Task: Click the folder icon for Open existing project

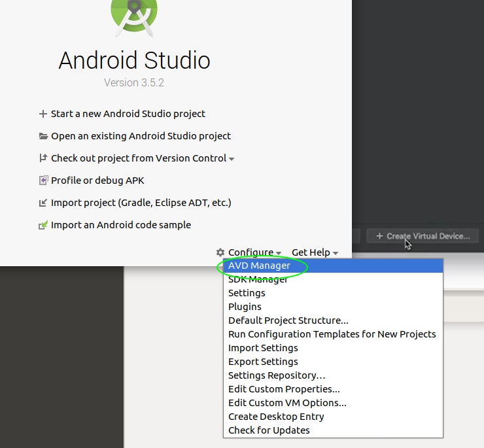Action: [x=43, y=136]
